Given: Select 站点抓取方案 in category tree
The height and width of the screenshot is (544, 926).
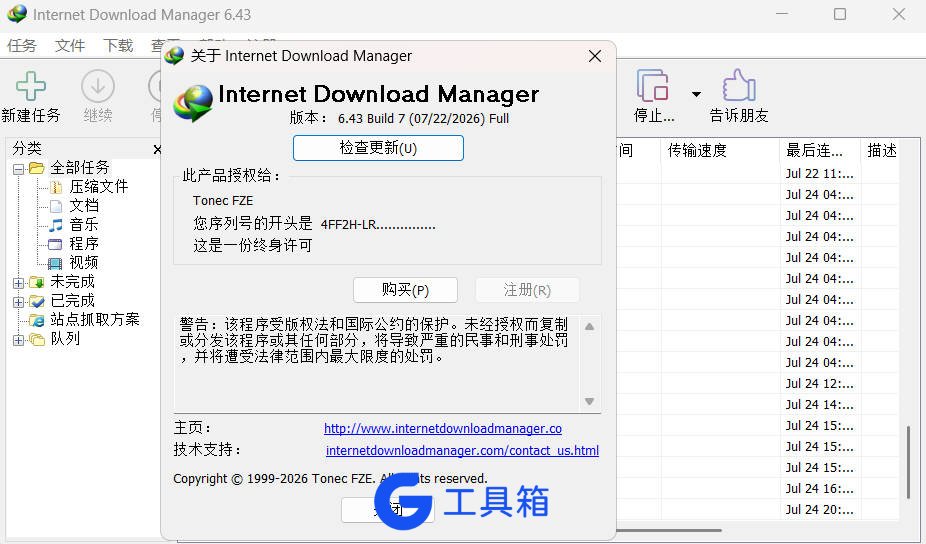Looking at the screenshot, I should (x=94, y=320).
